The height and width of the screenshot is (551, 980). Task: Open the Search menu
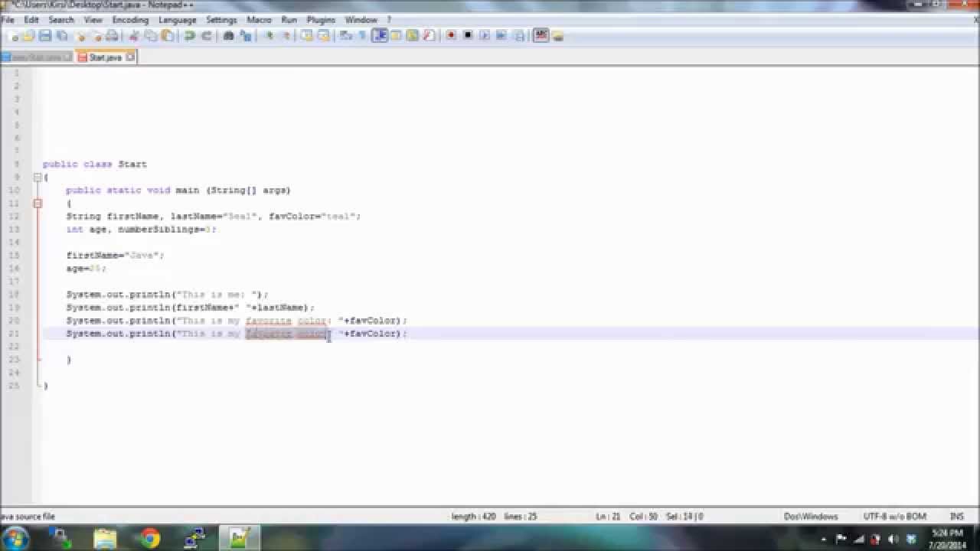coord(61,20)
